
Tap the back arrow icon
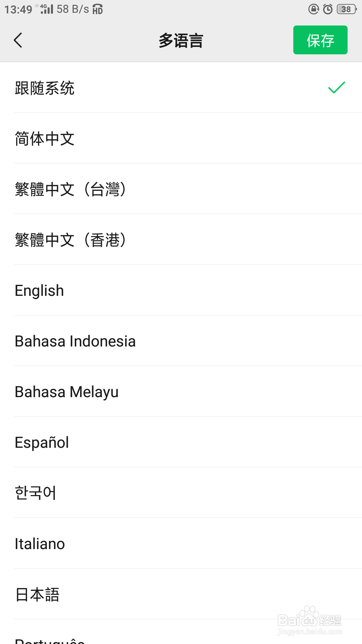[18, 40]
